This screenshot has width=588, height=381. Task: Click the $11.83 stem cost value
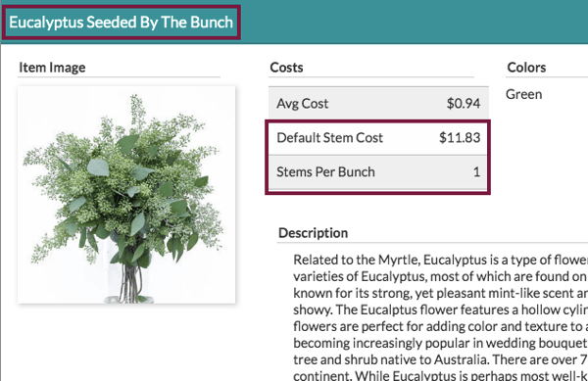(460, 138)
